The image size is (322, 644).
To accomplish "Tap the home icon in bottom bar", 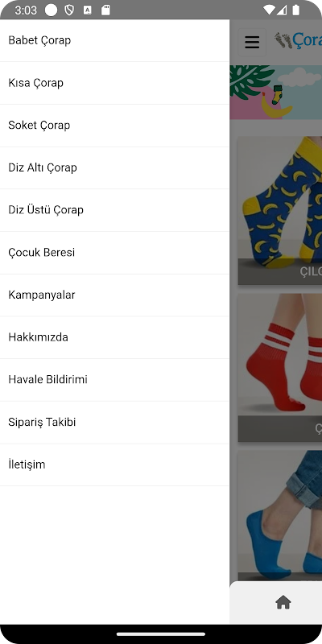I will coord(283,602).
